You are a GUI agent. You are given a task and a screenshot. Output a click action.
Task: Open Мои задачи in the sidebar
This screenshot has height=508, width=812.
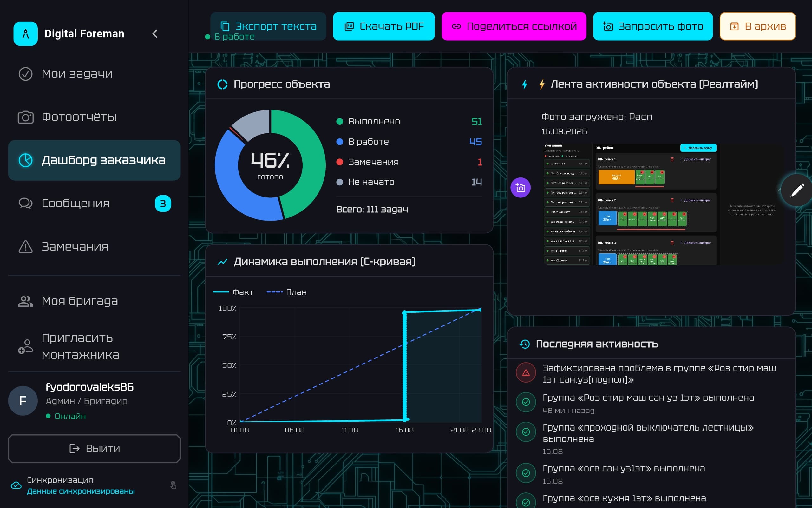[94, 74]
